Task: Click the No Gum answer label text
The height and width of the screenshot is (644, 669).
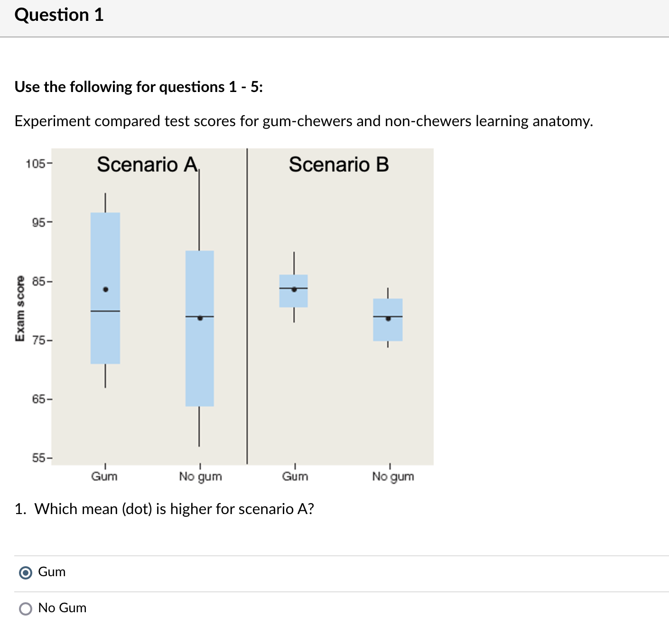Action: coord(62,608)
